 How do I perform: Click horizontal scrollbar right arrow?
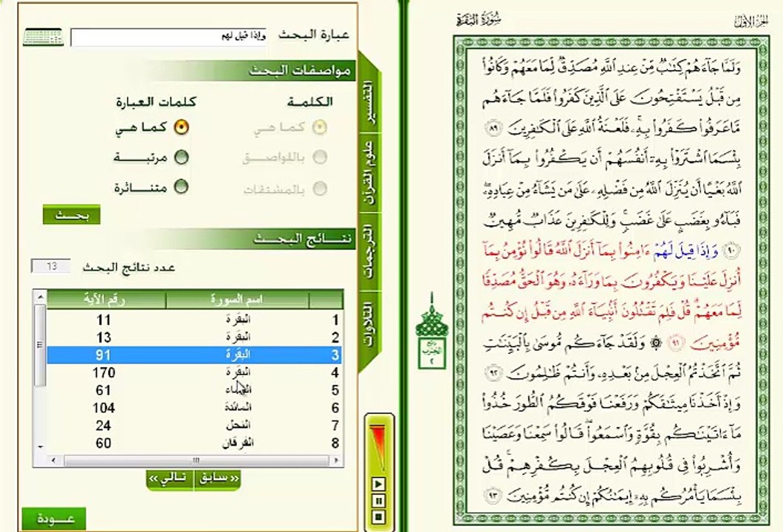pos(337,460)
